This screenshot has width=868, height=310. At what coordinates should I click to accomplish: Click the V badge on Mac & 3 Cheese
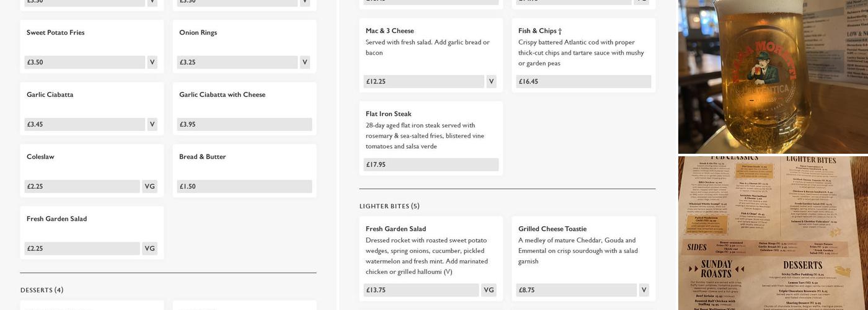coord(491,82)
